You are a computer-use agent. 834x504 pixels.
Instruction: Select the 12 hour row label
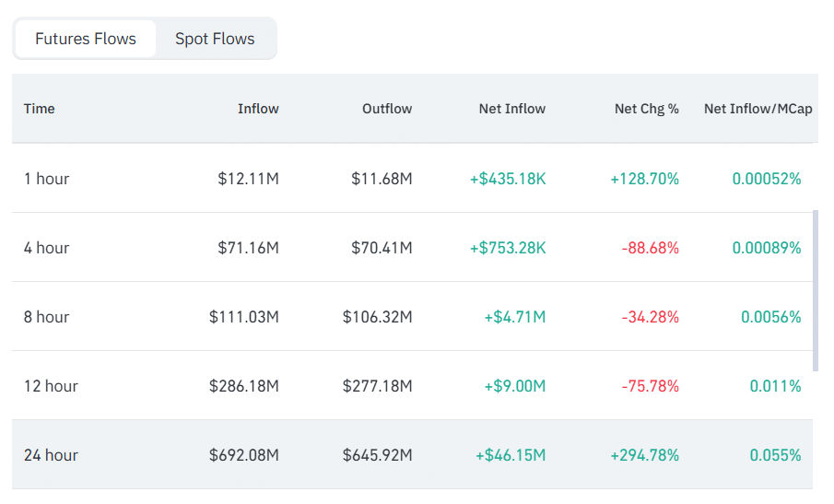click(51, 386)
